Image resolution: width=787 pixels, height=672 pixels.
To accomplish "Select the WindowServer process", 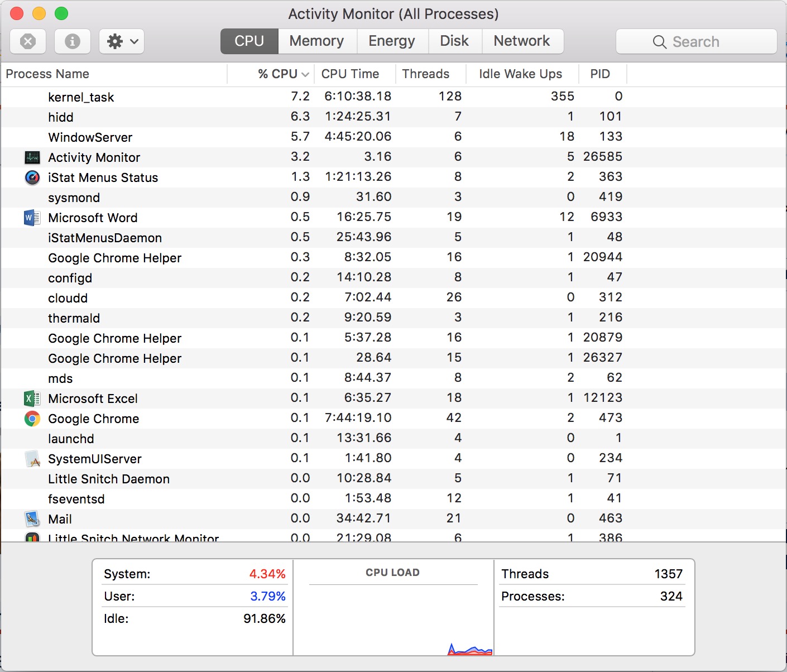I will tap(393, 137).
